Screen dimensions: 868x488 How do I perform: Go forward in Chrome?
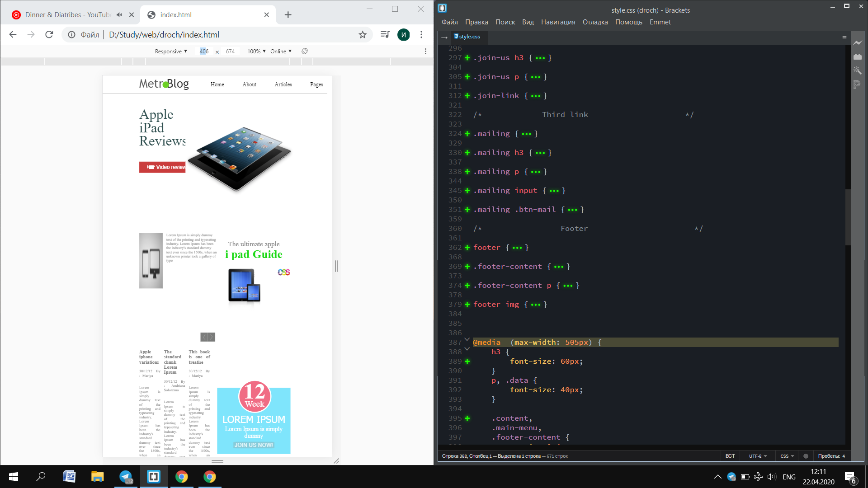point(31,35)
